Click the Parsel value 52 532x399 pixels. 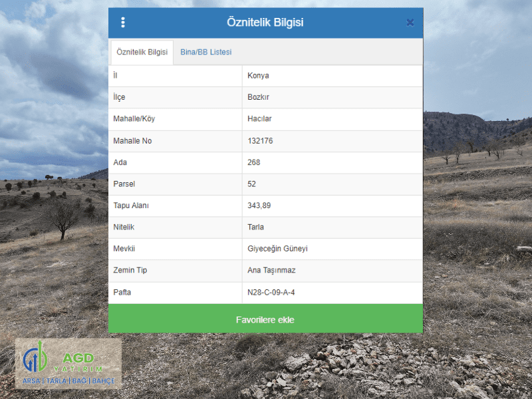(251, 184)
